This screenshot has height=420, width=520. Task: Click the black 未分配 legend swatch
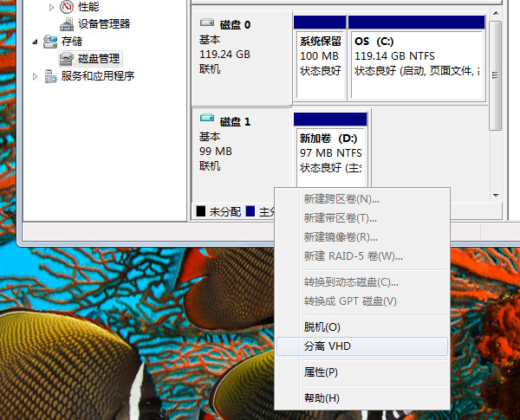[x=201, y=210]
